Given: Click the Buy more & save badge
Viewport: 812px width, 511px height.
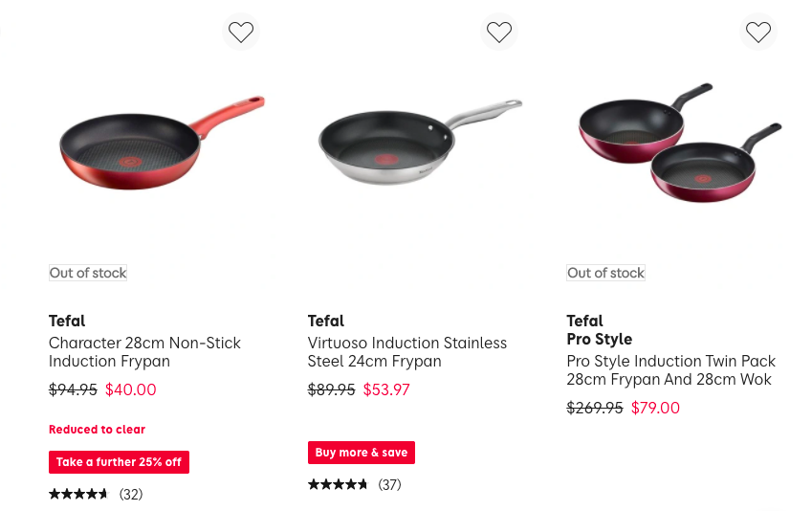Looking at the screenshot, I should click(362, 453).
